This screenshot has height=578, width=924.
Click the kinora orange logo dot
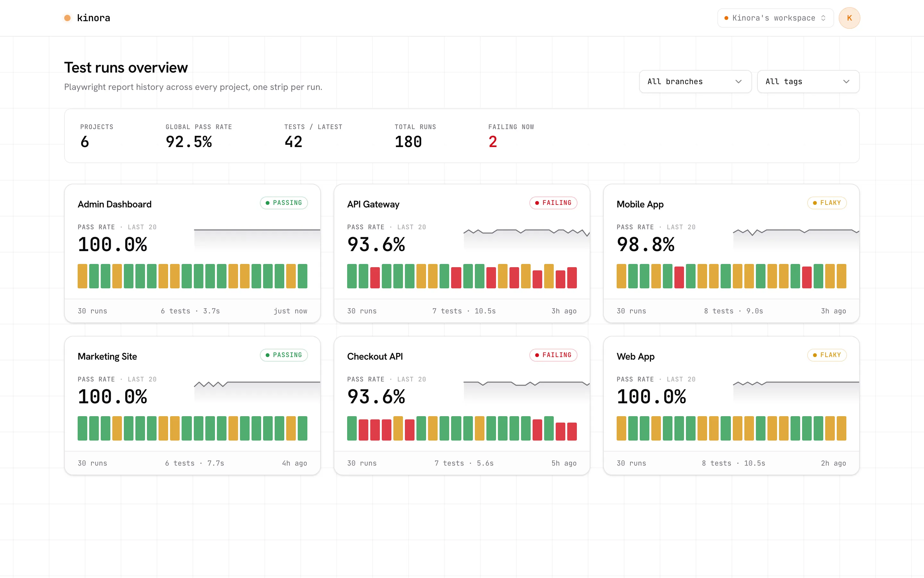point(67,18)
